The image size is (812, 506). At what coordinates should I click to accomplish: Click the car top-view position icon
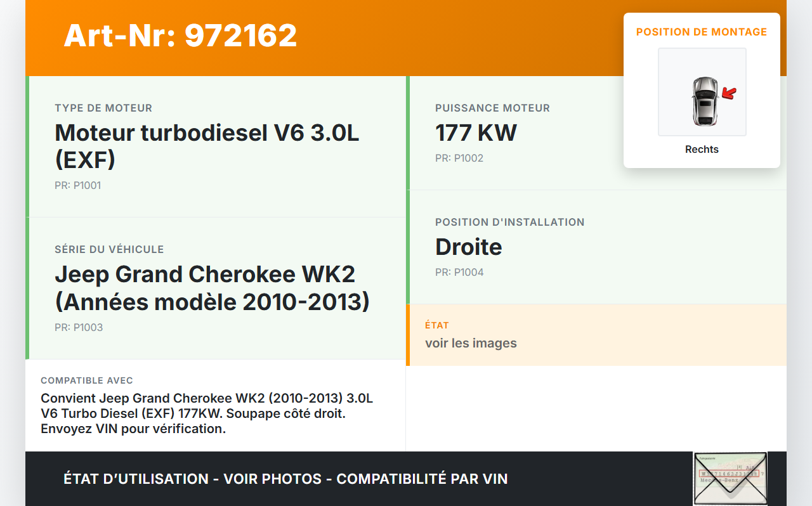pos(704,101)
